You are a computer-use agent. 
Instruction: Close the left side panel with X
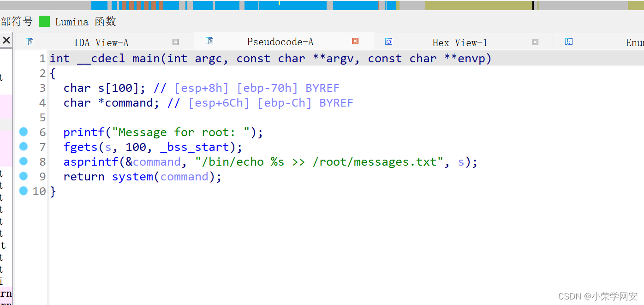point(6,41)
